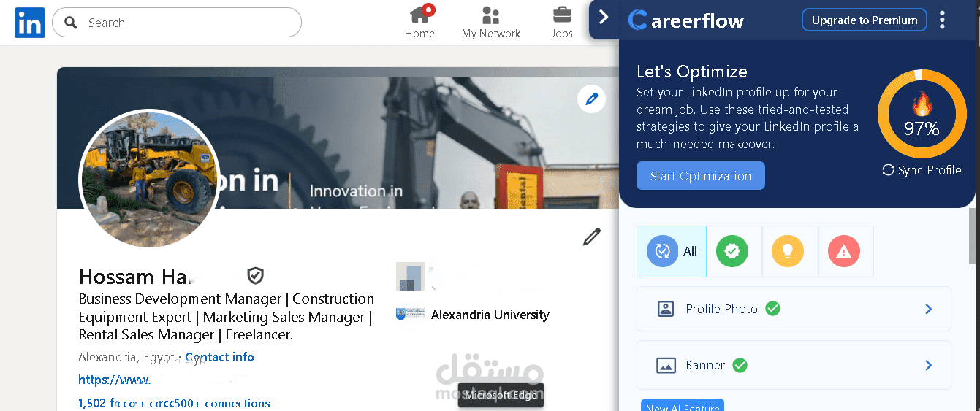The width and height of the screenshot is (980, 411).
Task: Open the profile website https link
Action: pyautogui.click(x=115, y=380)
